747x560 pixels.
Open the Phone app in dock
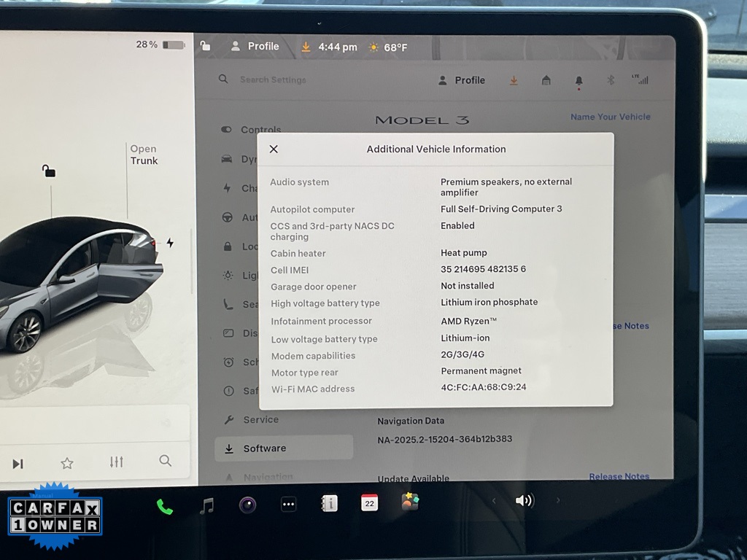pos(165,507)
